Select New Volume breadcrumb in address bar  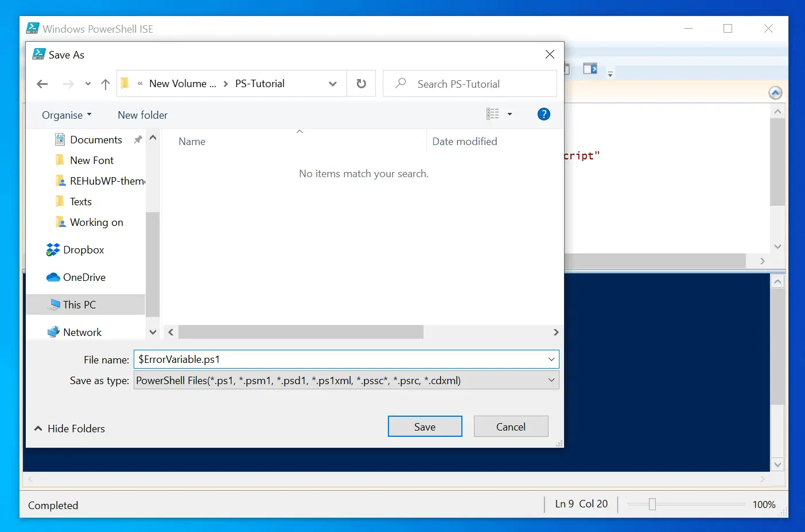[182, 84]
